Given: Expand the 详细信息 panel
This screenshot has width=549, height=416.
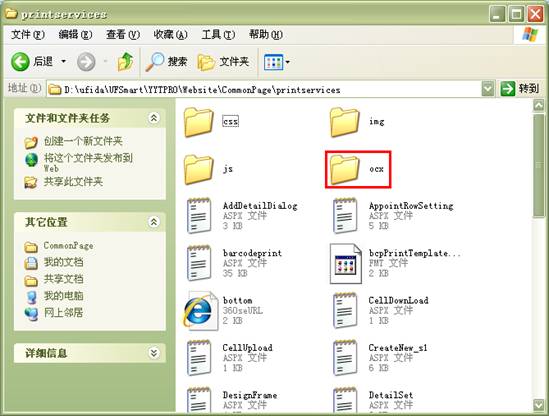Looking at the screenshot, I should point(154,353).
